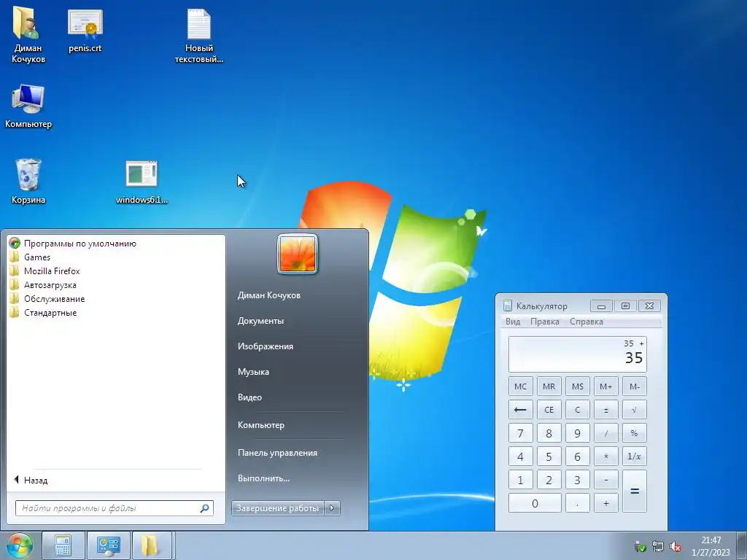
Task: Select the Компьютер desktop icon
Action: (x=28, y=106)
